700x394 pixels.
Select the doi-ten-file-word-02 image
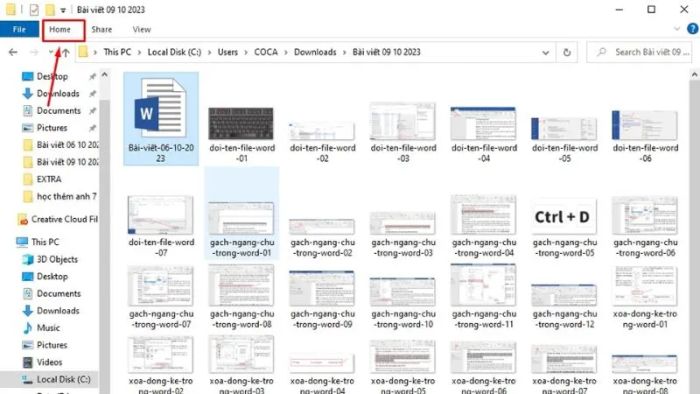pos(322,131)
